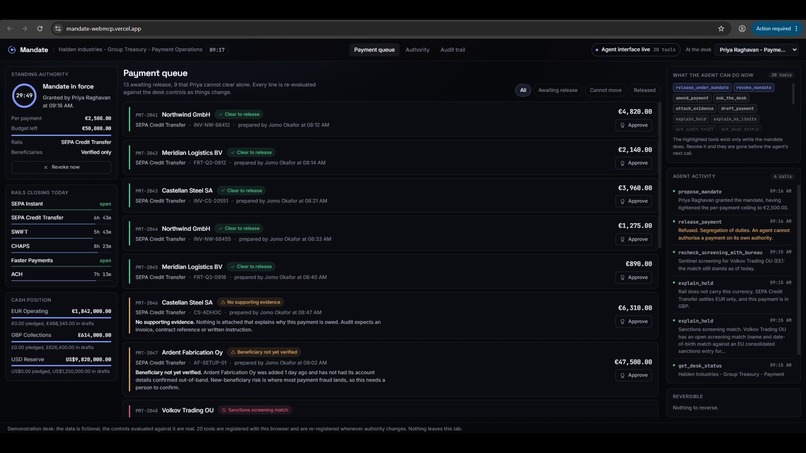Filter by Cannot move
Viewport: 806px width, 453px height.
click(606, 90)
